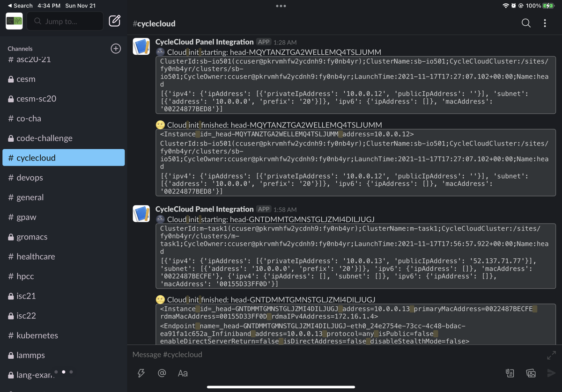Open the devops channel
The image size is (562, 392).
(64, 177)
